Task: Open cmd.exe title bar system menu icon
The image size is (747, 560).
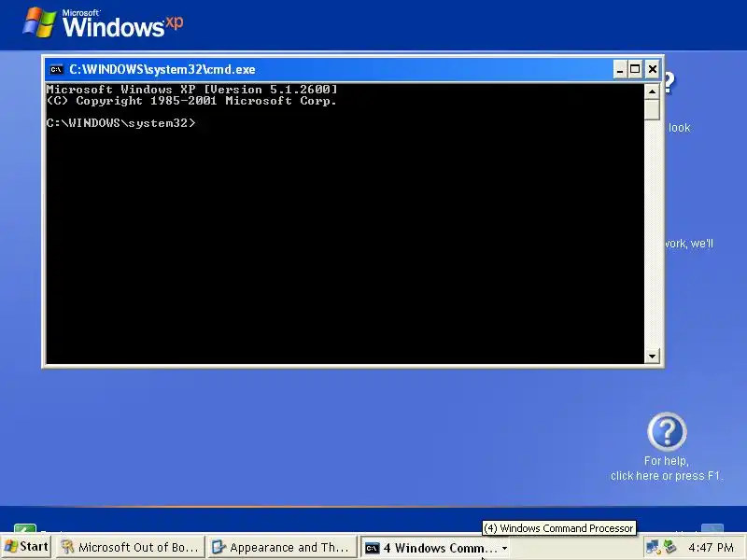Action: (56, 69)
